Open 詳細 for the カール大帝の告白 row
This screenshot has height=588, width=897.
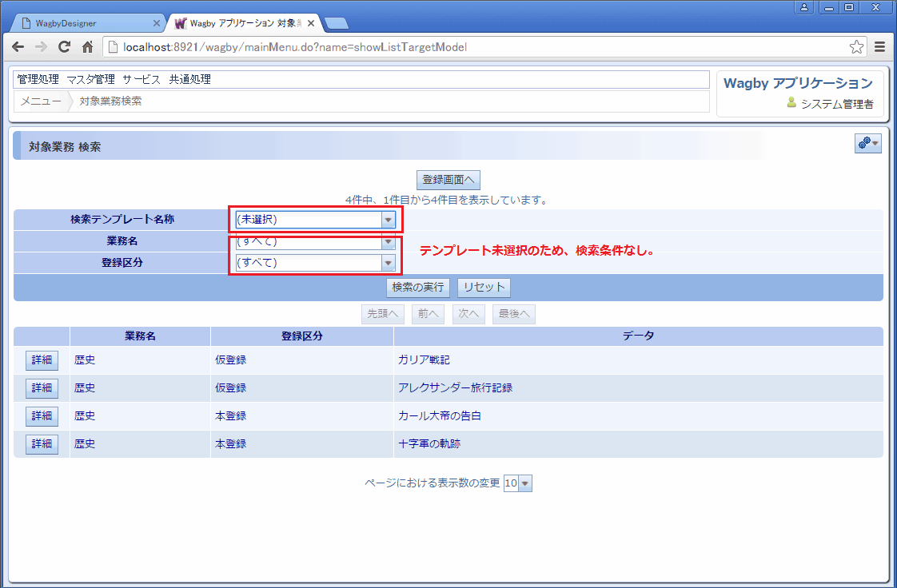[42, 416]
